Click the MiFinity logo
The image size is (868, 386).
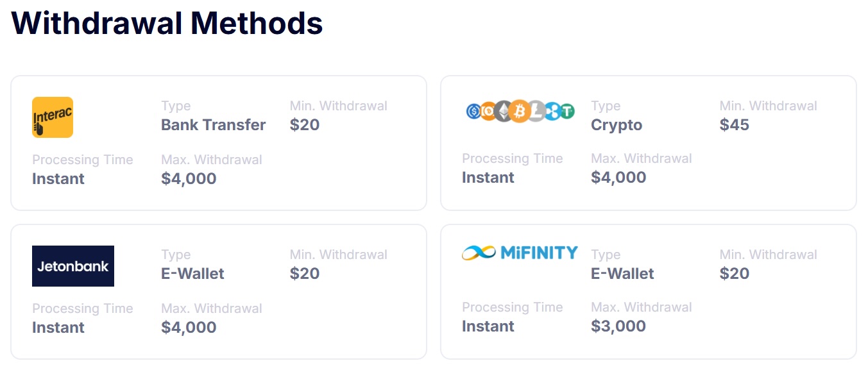click(520, 253)
